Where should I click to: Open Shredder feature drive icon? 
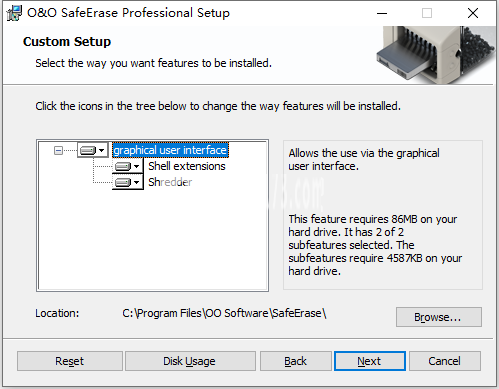click(x=123, y=182)
